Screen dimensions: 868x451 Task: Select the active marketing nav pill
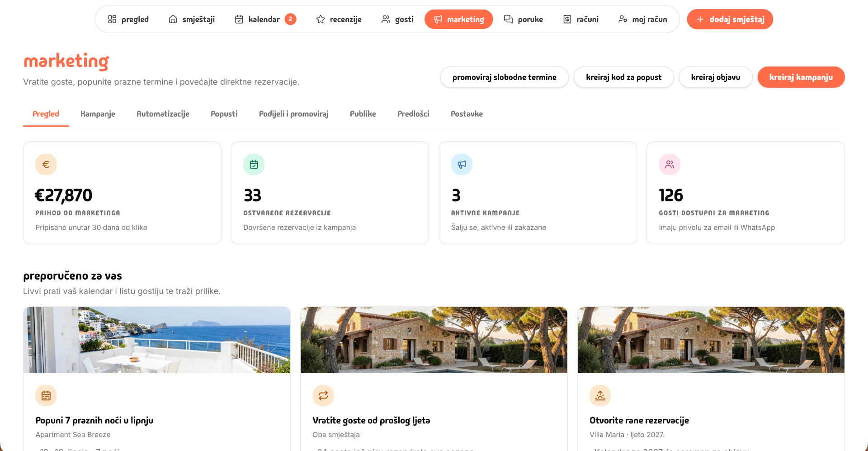(459, 19)
